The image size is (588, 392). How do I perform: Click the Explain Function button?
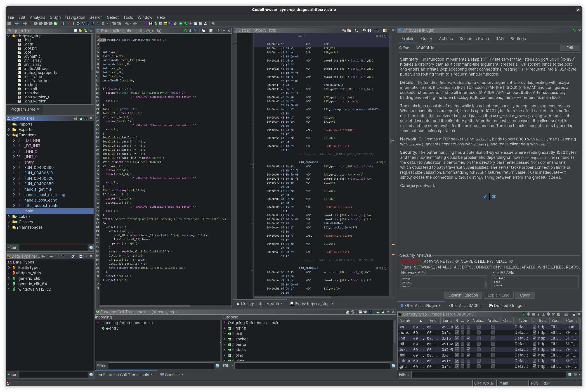[463, 295]
